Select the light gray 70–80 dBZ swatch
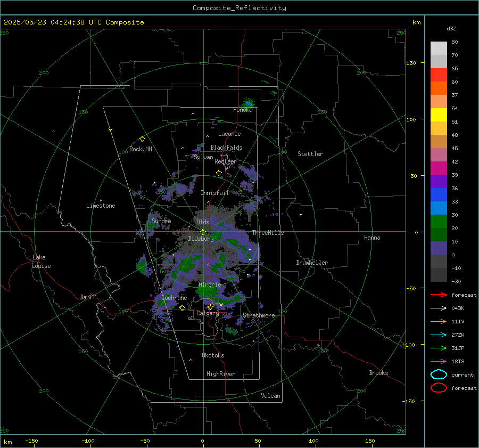The image size is (479, 448). click(x=439, y=48)
